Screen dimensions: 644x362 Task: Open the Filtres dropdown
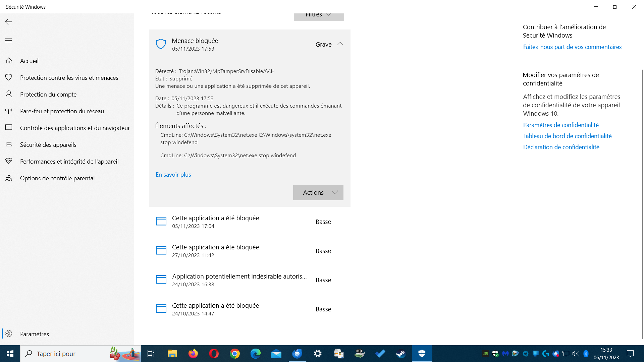[x=319, y=16]
